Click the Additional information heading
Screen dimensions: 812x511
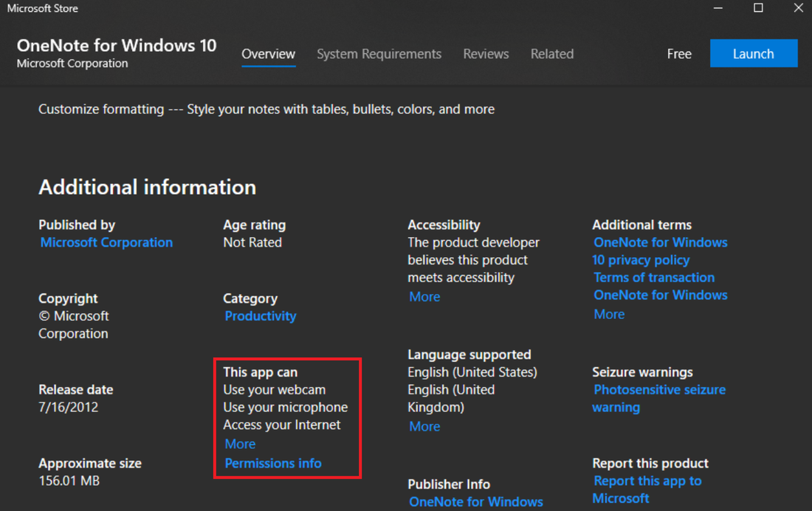coord(147,187)
